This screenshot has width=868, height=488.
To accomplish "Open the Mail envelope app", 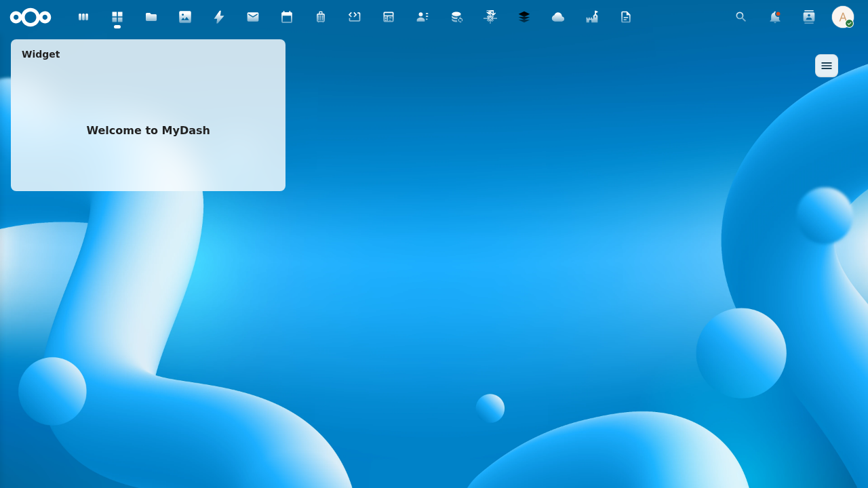I will (x=253, y=17).
